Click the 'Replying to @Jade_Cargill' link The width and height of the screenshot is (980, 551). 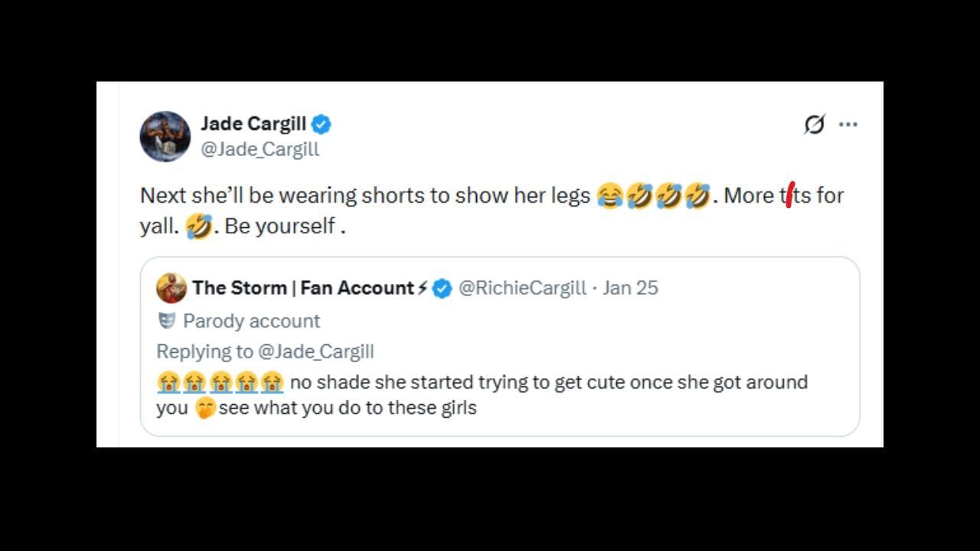click(264, 351)
